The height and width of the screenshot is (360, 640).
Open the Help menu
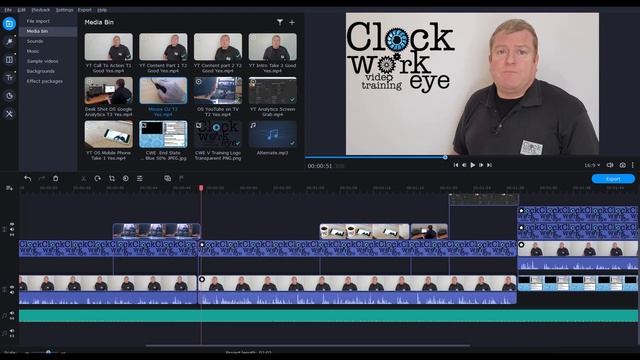(x=102, y=10)
